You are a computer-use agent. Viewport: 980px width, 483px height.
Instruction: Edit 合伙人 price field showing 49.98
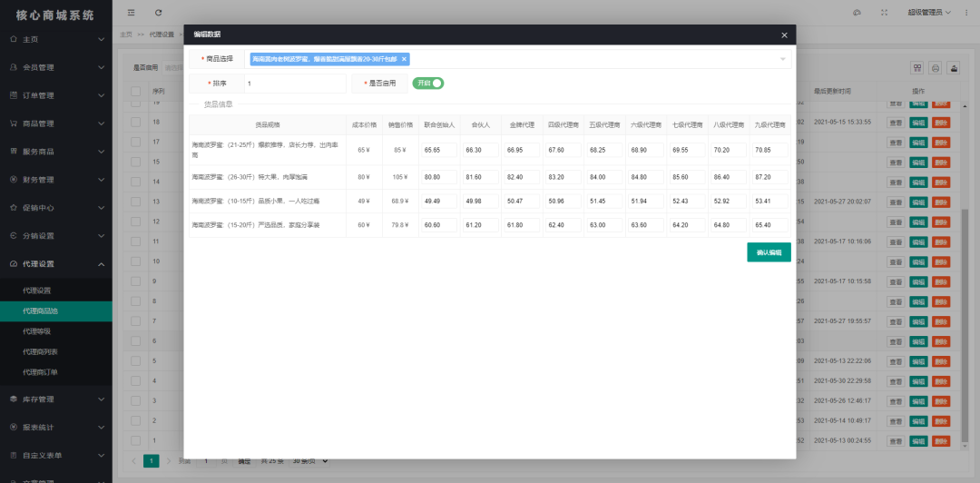tap(481, 201)
